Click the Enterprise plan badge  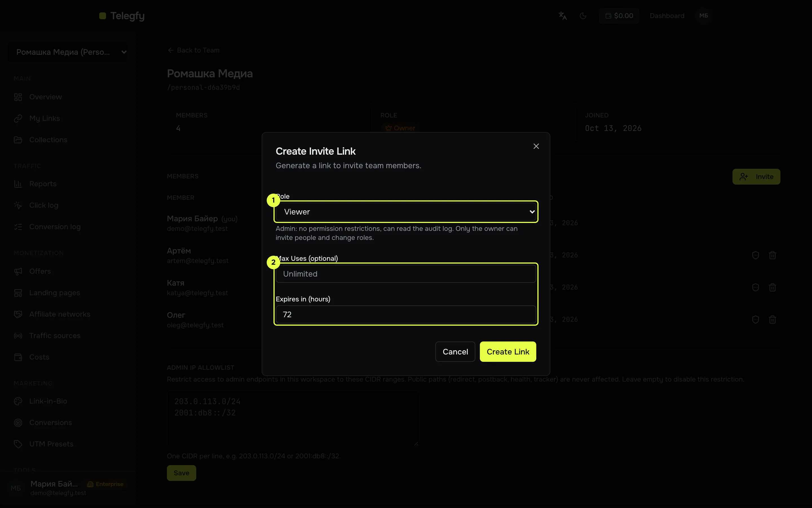pyautogui.click(x=105, y=484)
